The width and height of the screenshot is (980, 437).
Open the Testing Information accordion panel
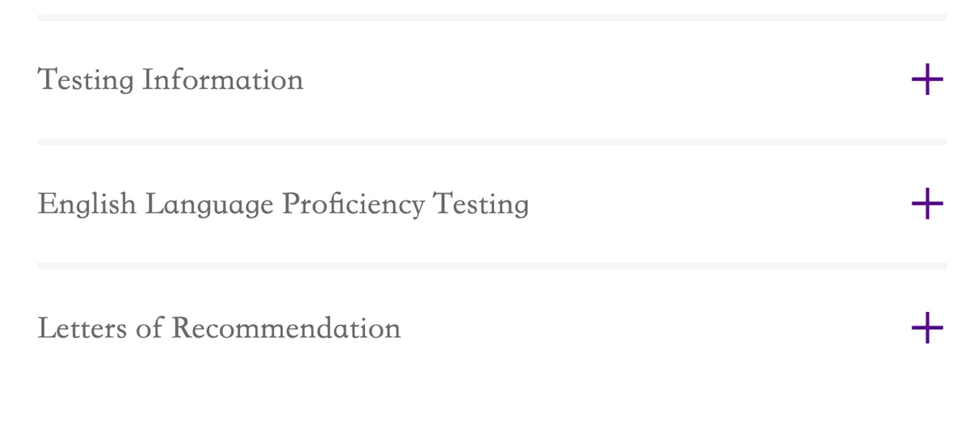pyautogui.click(x=927, y=80)
